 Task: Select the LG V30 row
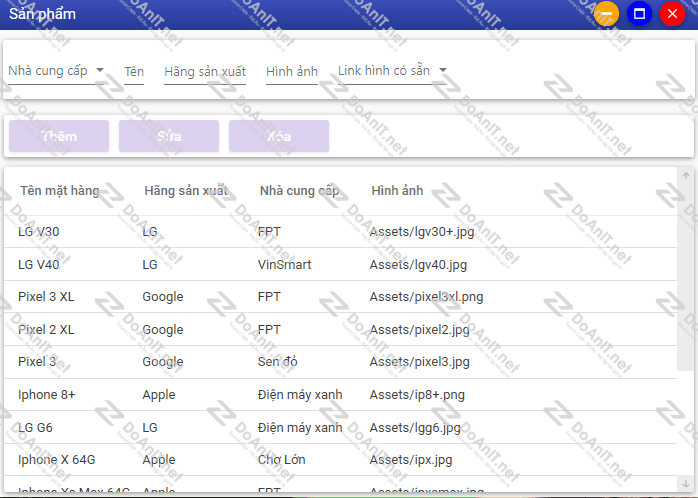341,232
